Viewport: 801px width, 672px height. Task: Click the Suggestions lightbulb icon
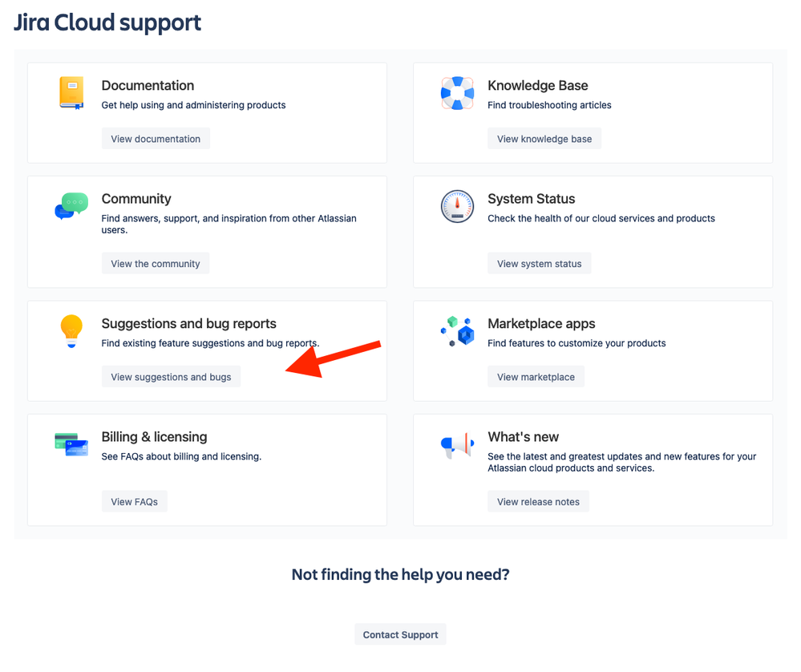(71, 331)
